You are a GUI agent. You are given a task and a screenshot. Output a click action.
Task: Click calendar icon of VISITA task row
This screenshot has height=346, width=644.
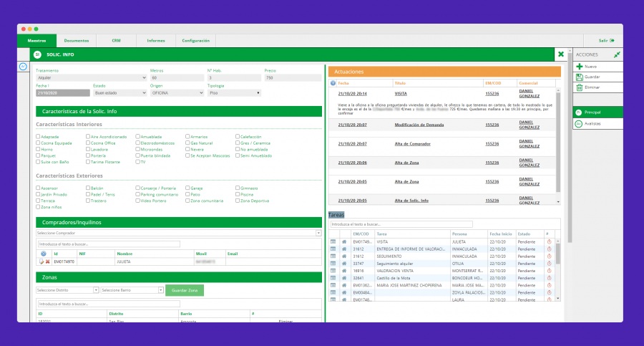(333, 242)
